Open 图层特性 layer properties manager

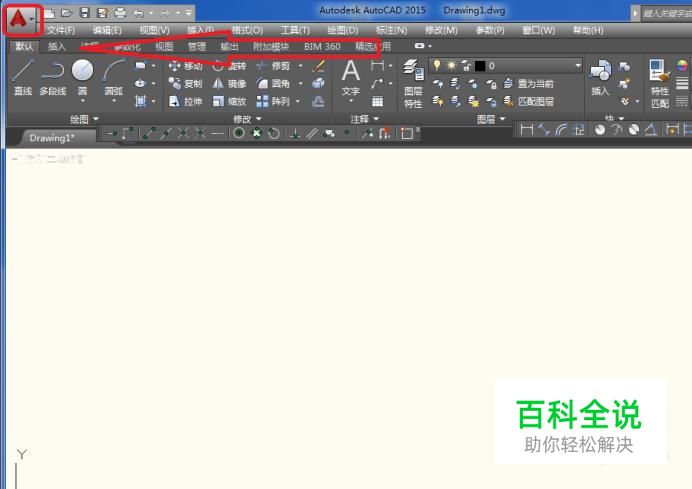tap(414, 84)
